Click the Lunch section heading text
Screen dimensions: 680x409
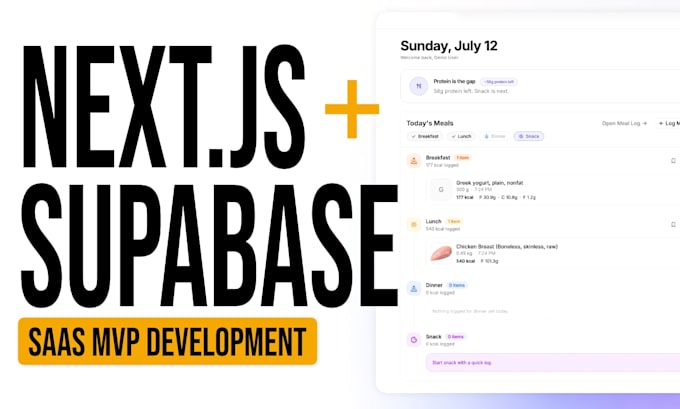click(433, 222)
